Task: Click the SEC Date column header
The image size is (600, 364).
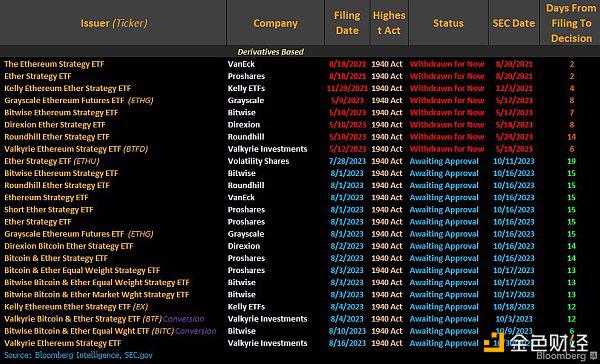Action: [514, 23]
